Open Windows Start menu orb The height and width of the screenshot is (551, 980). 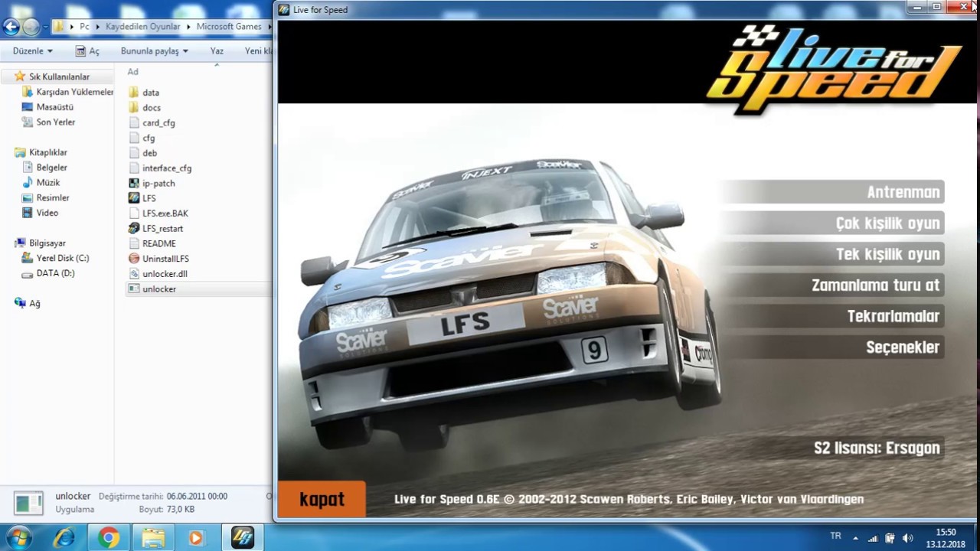[18, 538]
